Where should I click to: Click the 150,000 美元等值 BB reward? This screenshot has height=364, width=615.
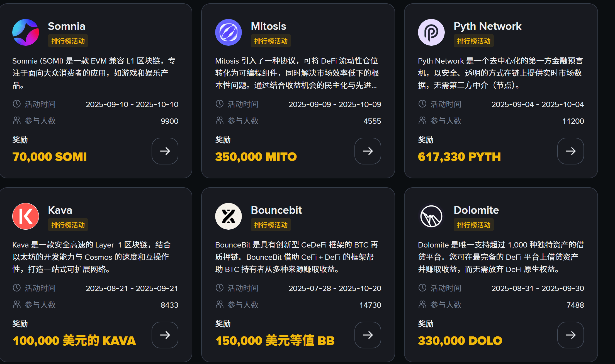tap(275, 341)
